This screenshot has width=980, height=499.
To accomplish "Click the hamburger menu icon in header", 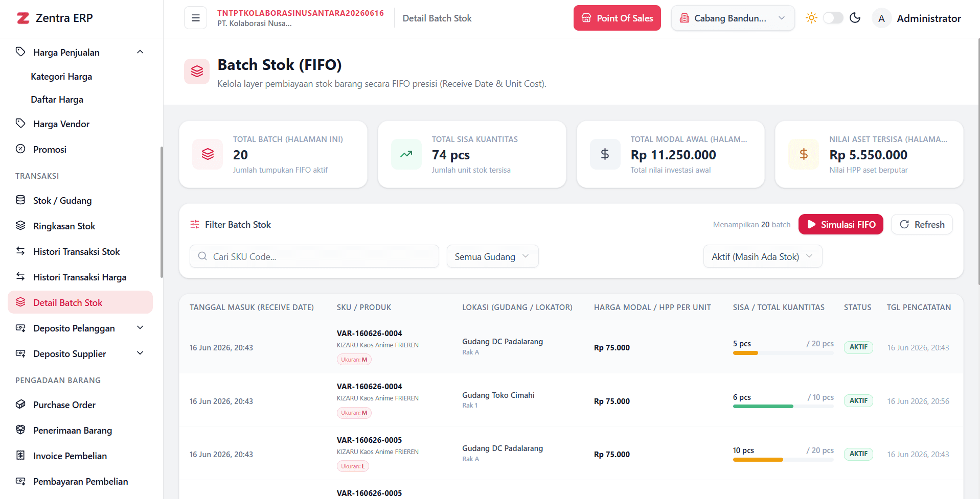I will tap(195, 18).
